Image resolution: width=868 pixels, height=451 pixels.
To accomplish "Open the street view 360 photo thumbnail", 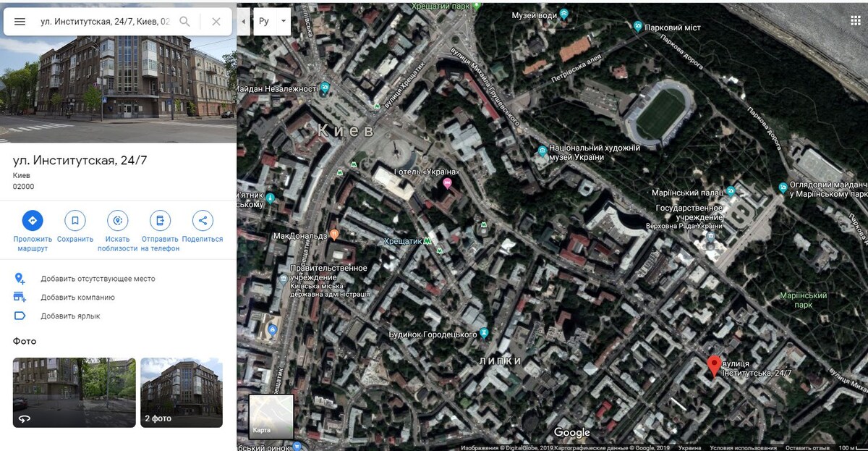I will tap(75, 392).
